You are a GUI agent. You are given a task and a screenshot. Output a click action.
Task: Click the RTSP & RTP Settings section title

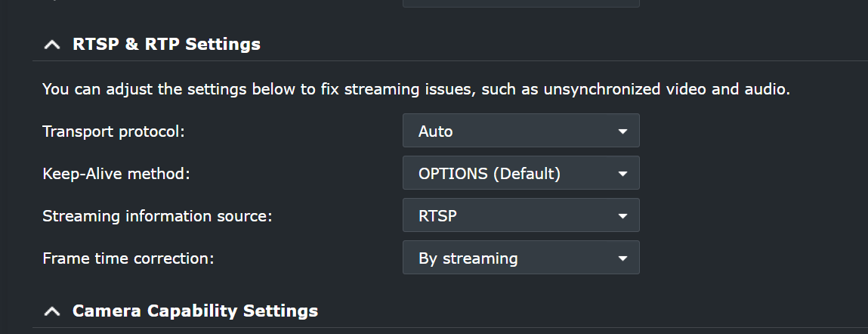166,45
